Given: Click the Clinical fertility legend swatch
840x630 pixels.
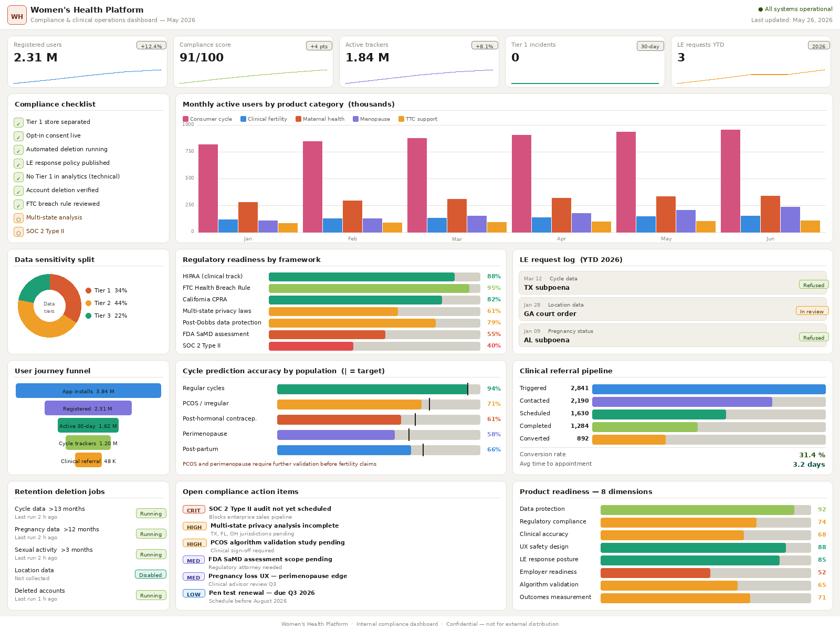Looking at the screenshot, I should click(x=243, y=119).
